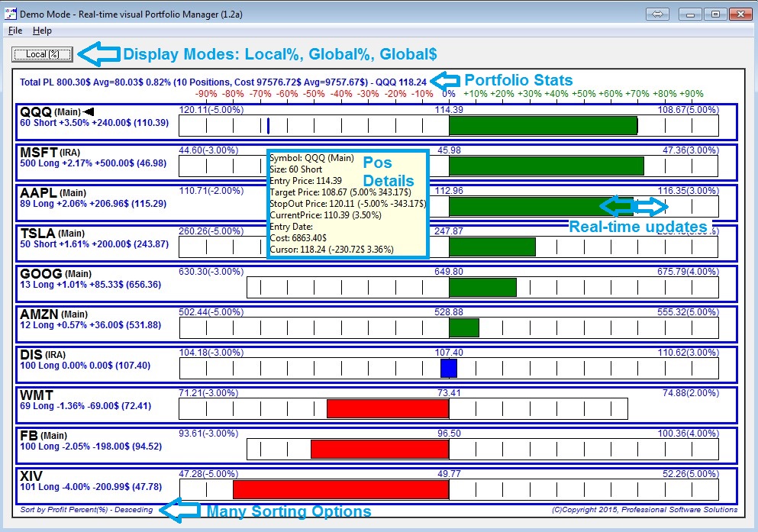Click the +90% mark on the percent scale
Image resolution: width=758 pixels, height=532 pixels.
point(692,94)
